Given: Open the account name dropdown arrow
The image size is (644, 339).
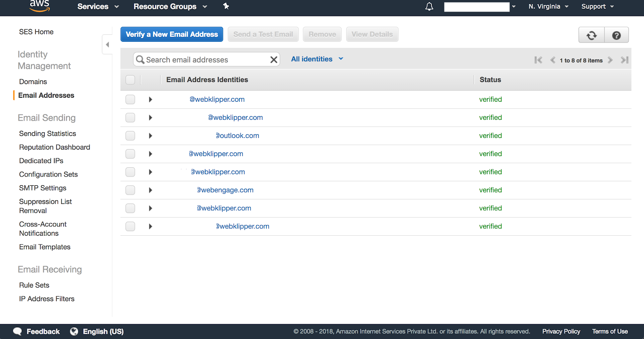Looking at the screenshot, I should point(514,6).
